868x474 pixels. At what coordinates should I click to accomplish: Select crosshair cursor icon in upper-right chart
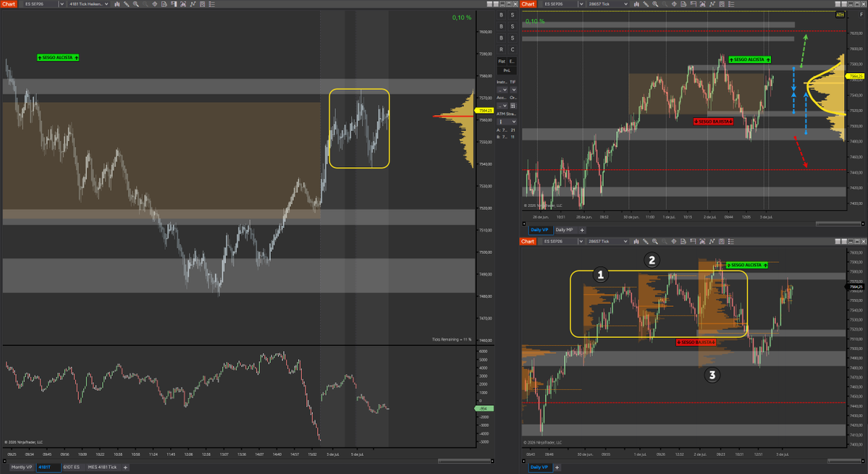pos(674,4)
